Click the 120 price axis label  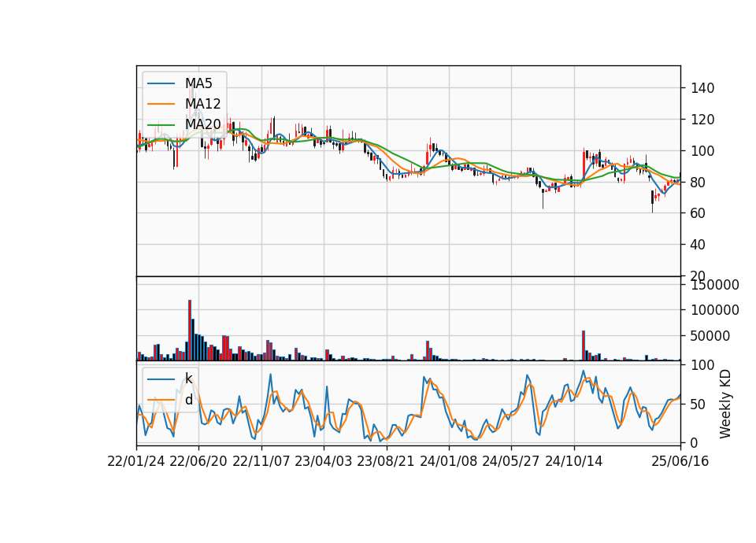(x=702, y=120)
